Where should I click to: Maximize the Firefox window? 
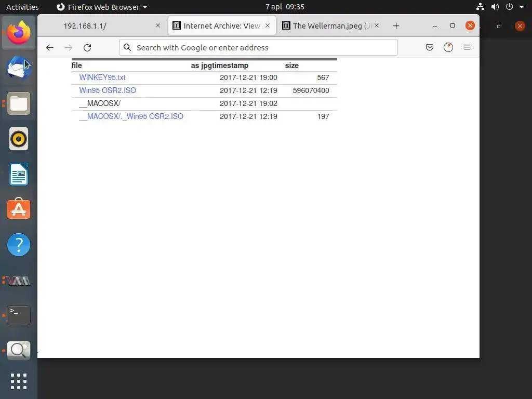click(453, 25)
